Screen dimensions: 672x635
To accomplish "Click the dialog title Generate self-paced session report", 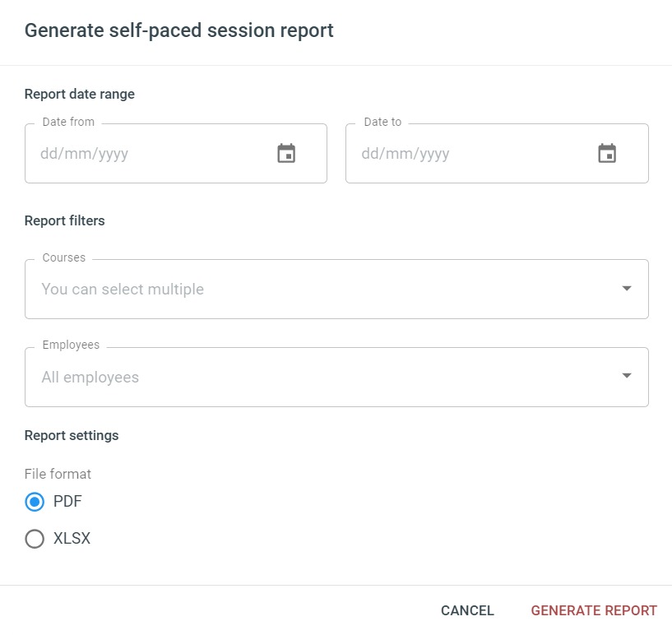I will click(178, 31).
